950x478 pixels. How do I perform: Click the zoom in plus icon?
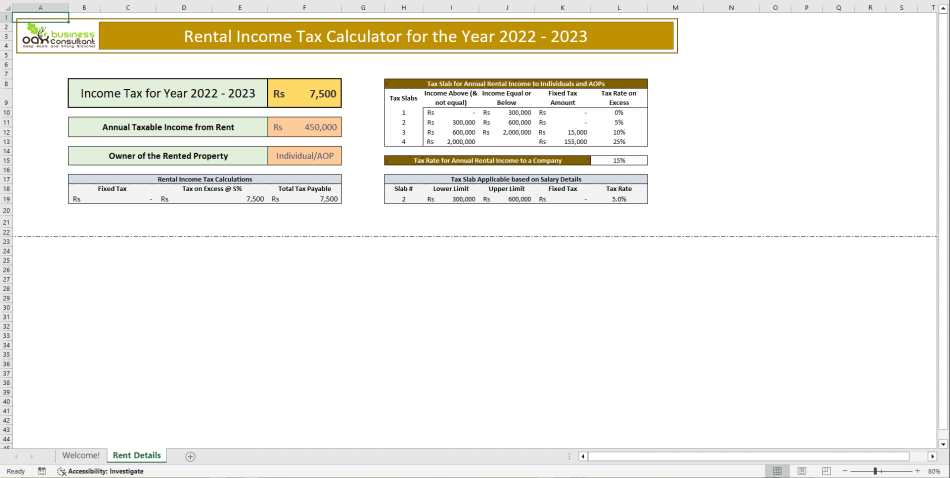(x=917, y=471)
